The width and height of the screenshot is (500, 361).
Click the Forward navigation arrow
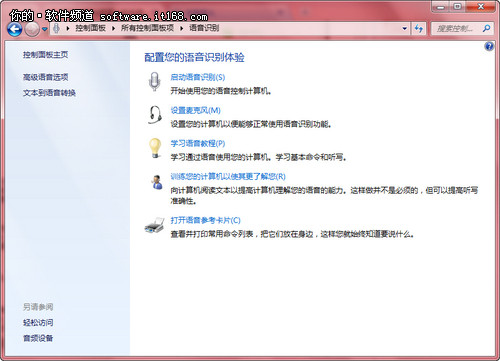pyautogui.click(x=32, y=29)
